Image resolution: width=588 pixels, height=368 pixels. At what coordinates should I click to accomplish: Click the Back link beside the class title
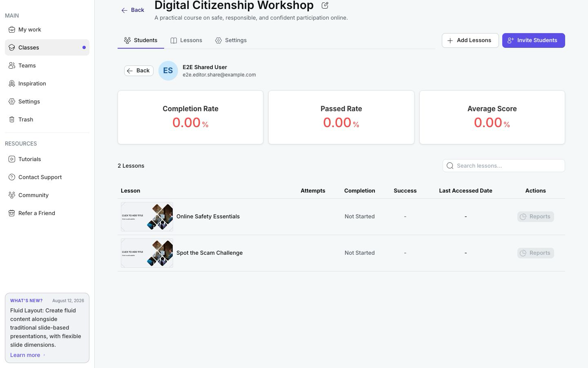133,10
